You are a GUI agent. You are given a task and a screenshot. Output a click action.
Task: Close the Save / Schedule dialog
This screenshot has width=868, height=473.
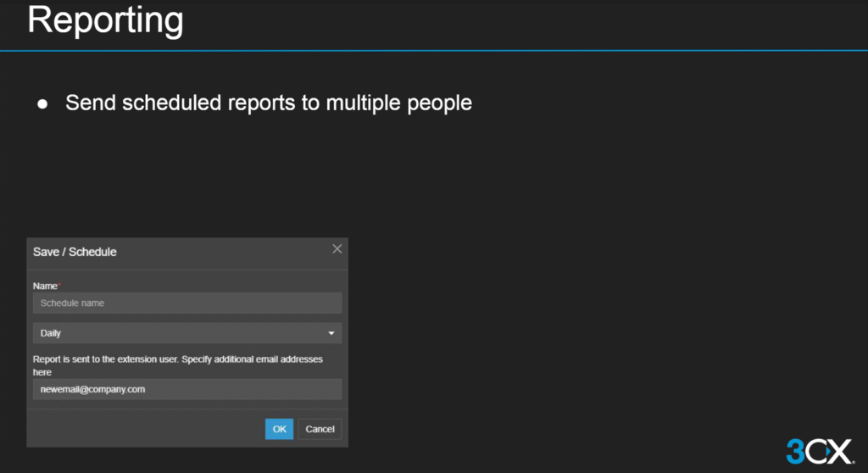(337, 249)
